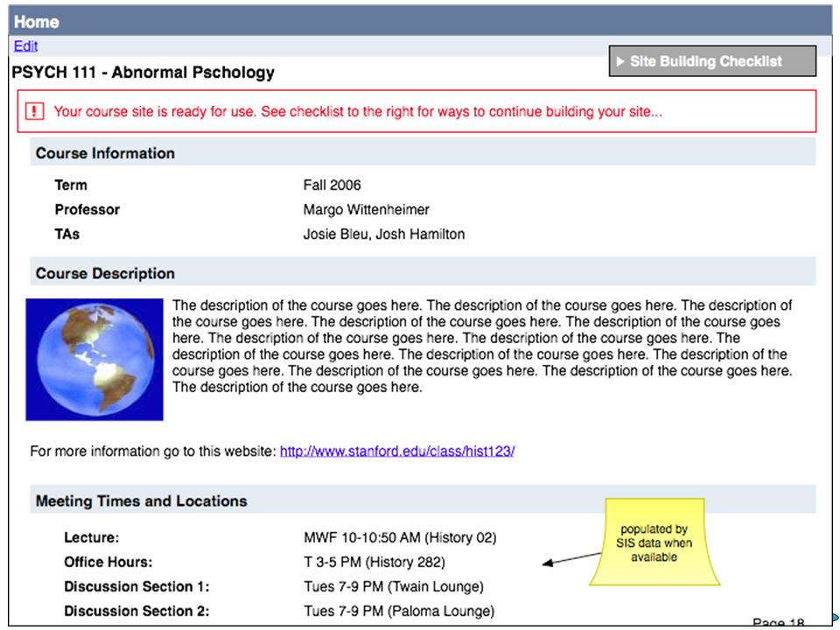Open the stanford.edu hist123 class link
Image resolution: width=840 pixels, height=630 pixels.
coord(397,451)
